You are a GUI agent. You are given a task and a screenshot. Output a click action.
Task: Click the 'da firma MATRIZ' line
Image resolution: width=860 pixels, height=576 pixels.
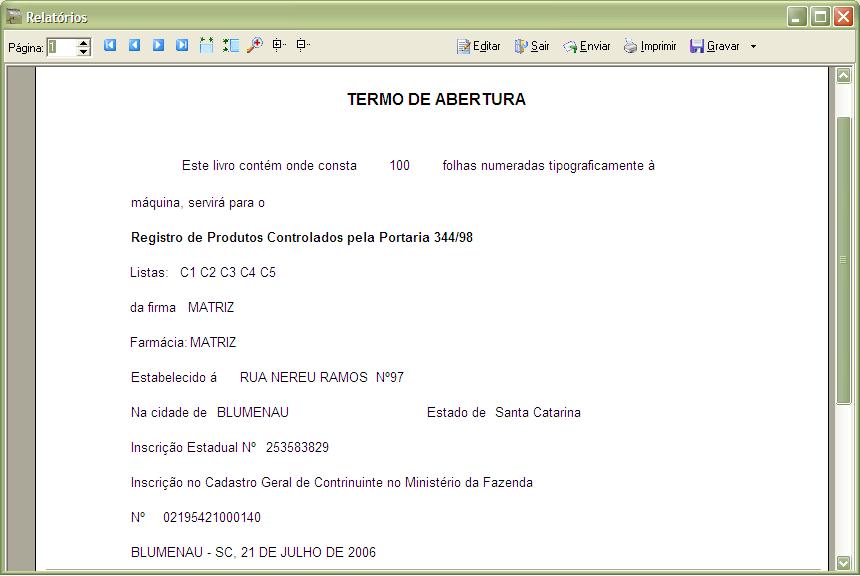(x=182, y=308)
